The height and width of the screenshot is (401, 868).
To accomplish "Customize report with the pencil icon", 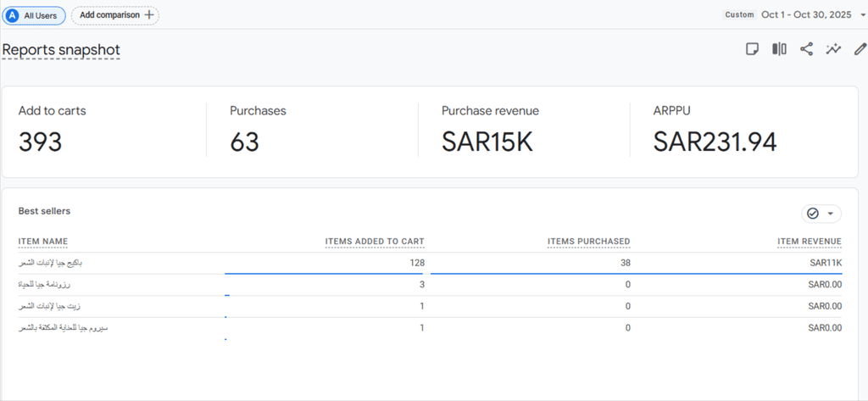I will [860, 49].
